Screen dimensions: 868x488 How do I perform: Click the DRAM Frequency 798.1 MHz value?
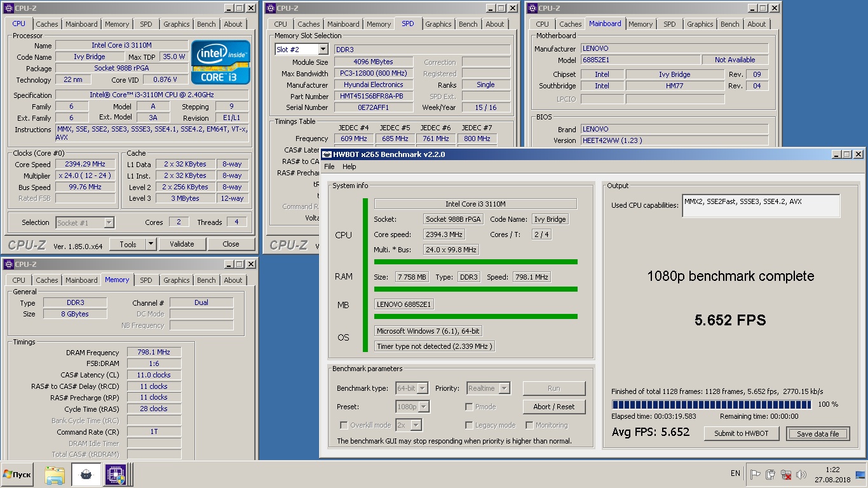[154, 353]
